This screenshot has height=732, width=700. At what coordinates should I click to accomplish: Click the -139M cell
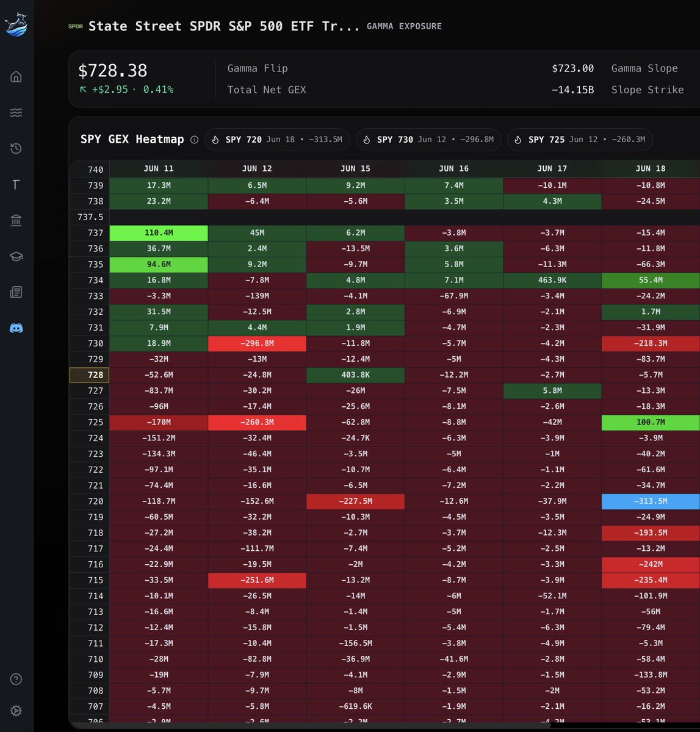(257, 296)
